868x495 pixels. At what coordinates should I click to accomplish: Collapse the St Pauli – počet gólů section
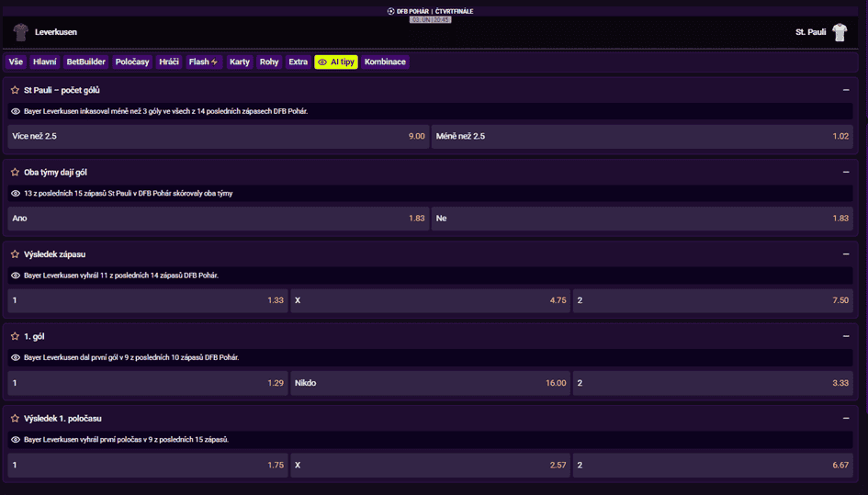[x=846, y=90]
